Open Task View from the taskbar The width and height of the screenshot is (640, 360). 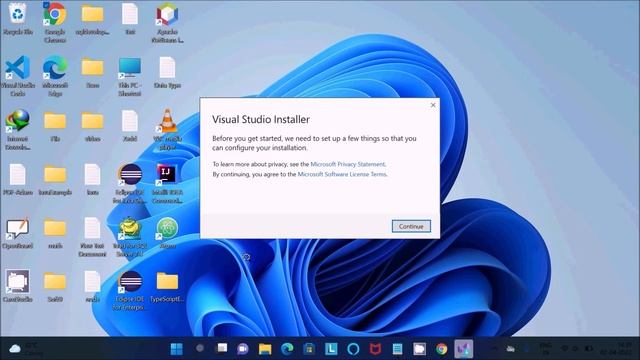click(x=222, y=348)
